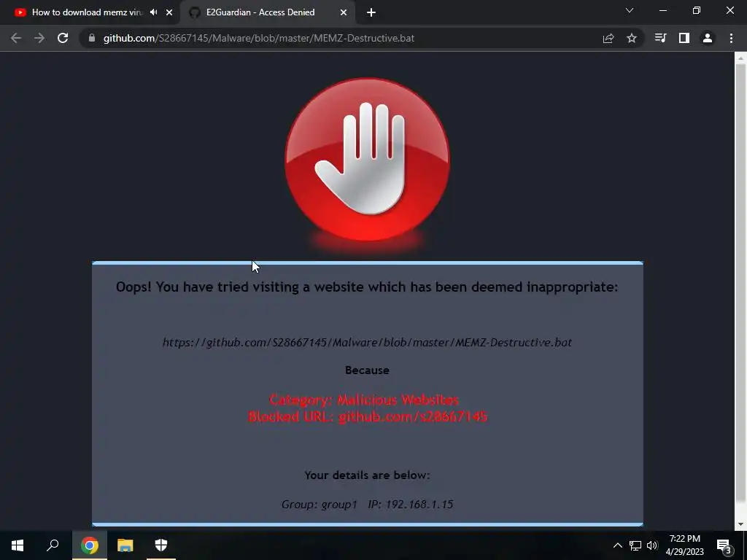Open the browser side panel
The image size is (747, 560).
[684, 38]
